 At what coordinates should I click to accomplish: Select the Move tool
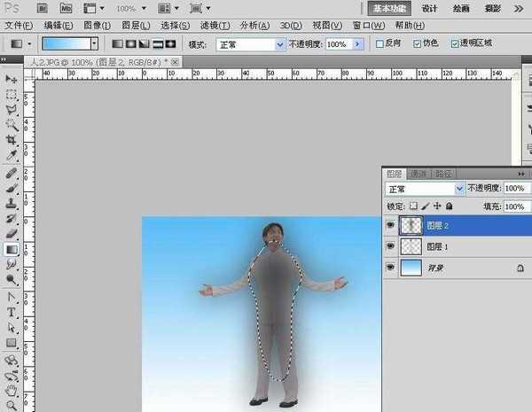[x=12, y=79]
